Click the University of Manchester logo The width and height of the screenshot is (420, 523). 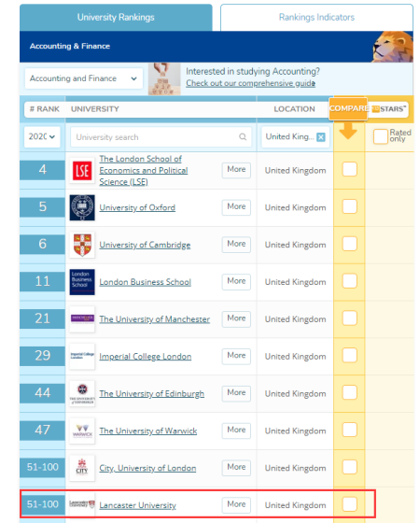click(82, 319)
